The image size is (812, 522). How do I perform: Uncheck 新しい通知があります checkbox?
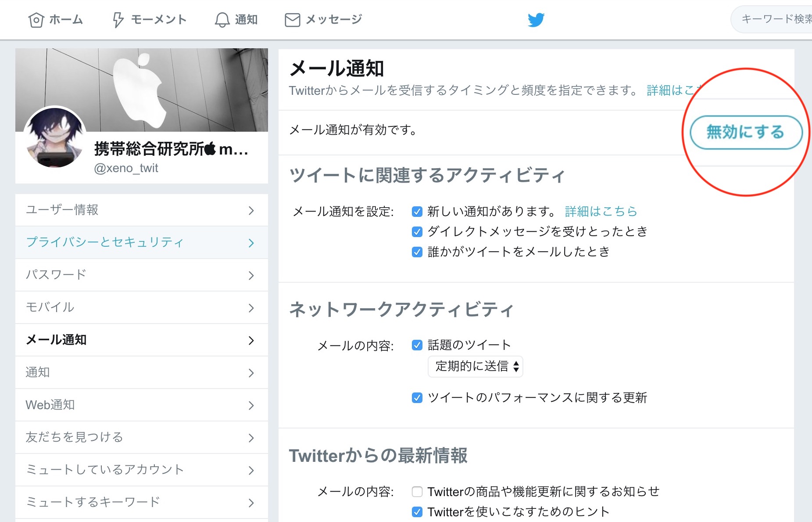pyautogui.click(x=417, y=212)
